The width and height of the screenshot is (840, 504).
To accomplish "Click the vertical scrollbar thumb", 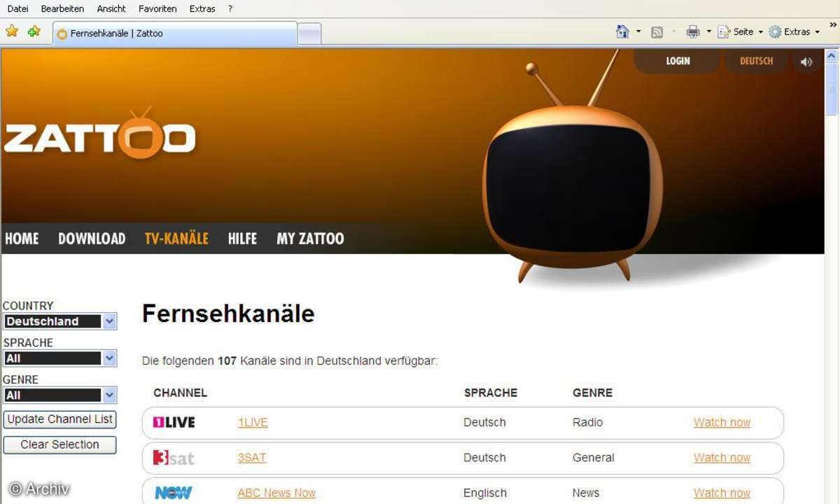I will click(832, 89).
